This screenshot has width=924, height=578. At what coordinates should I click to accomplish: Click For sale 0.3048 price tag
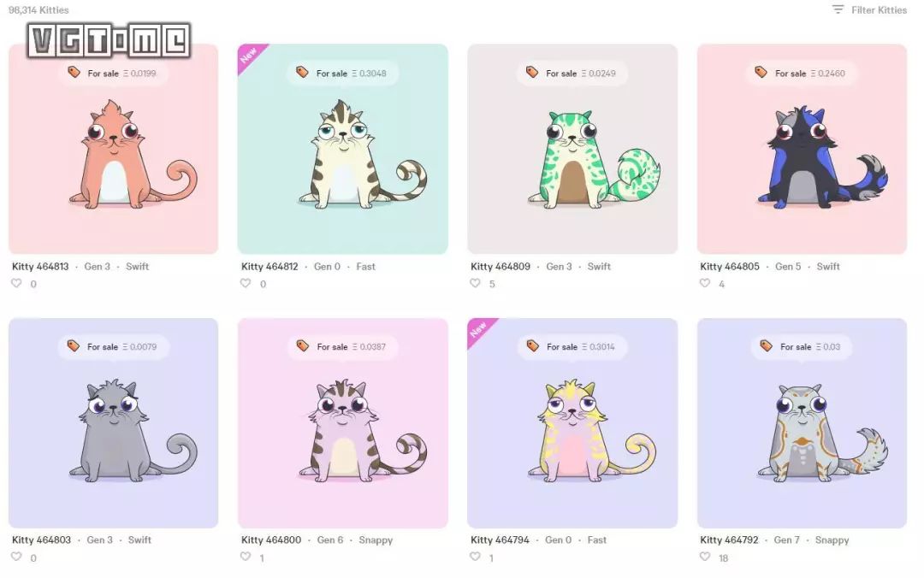[342, 73]
